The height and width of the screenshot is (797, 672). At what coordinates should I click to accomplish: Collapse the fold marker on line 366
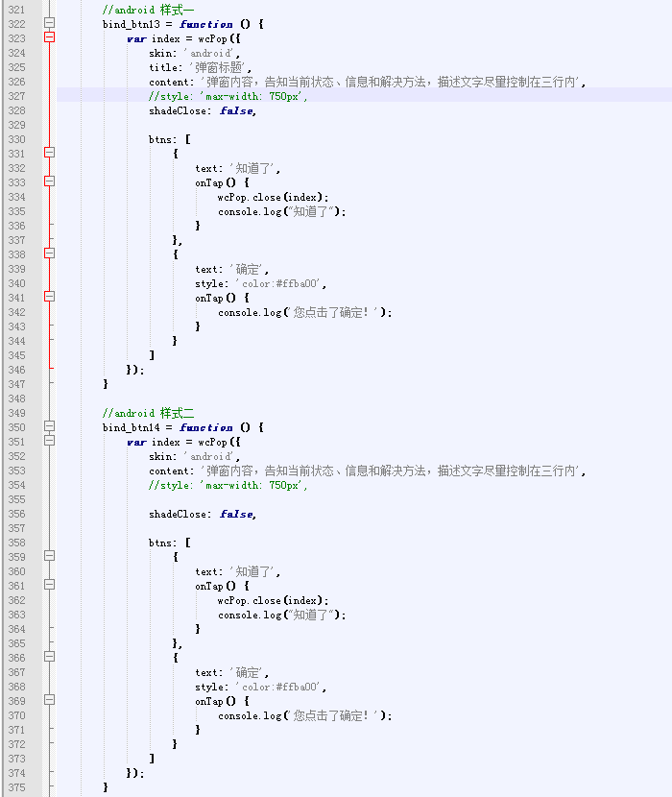point(49,657)
